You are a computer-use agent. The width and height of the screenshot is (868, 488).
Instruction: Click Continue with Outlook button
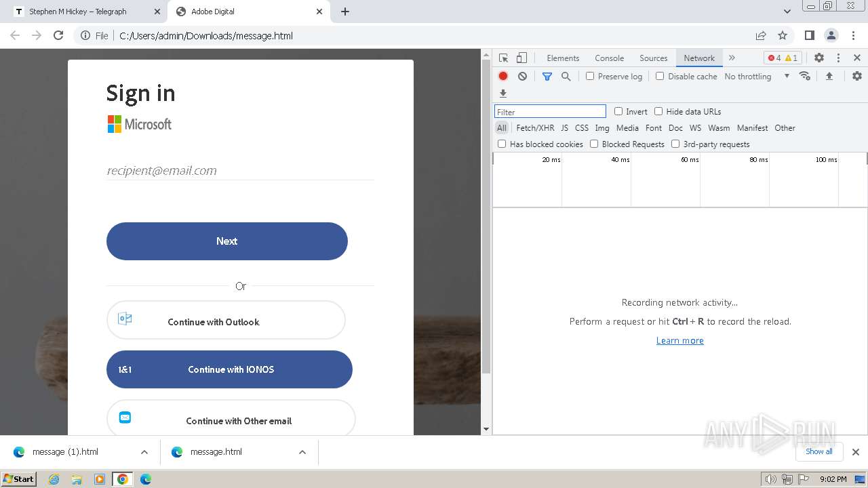(226, 320)
